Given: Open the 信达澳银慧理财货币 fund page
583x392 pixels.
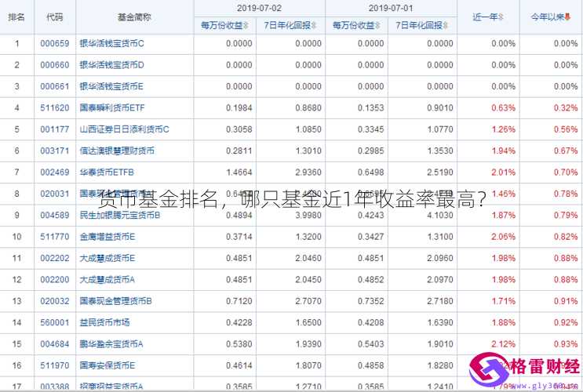Looking at the screenshot, I should pyautogui.click(x=117, y=151).
